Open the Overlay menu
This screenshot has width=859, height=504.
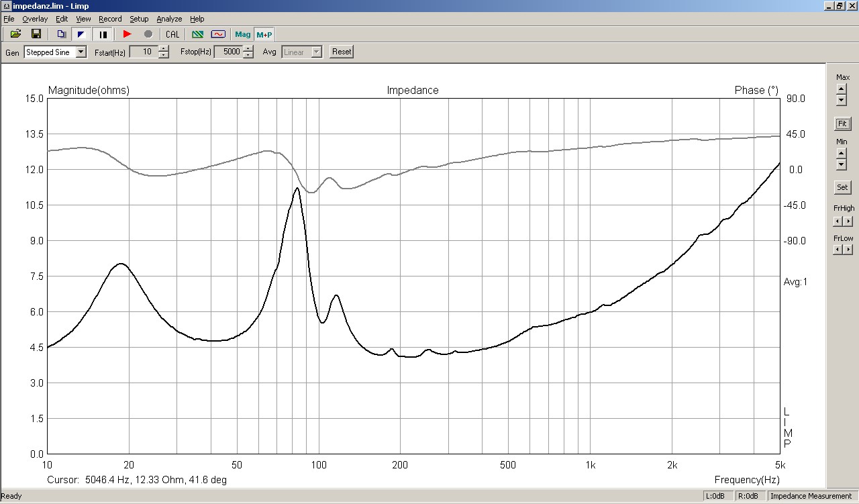pos(35,19)
